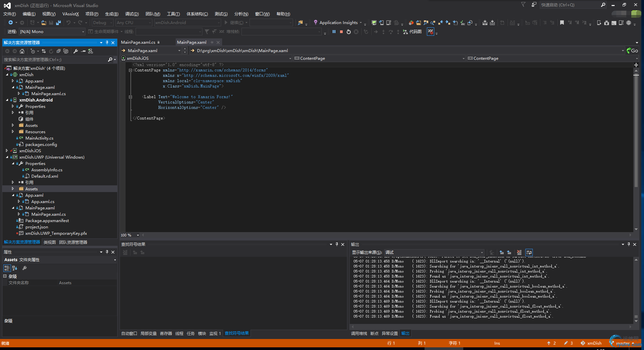Image resolution: width=644 pixels, height=350 pixels.
Task: Switch to the MainPage.xaml.cs editor tab
Action: coord(138,42)
